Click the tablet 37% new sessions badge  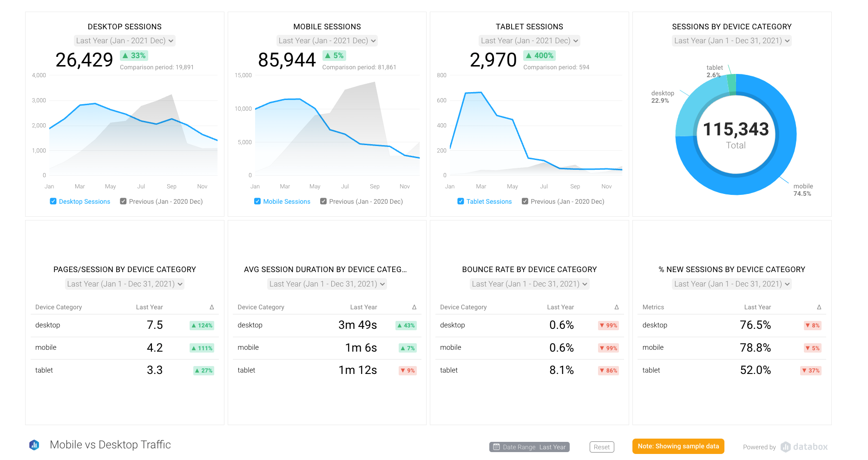(x=810, y=371)
